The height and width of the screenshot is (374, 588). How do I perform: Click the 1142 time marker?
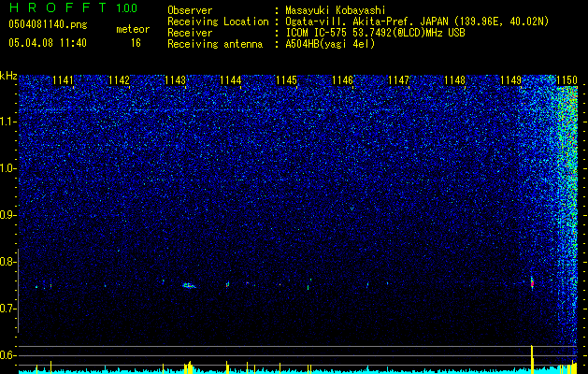click(x=119, y=80)
